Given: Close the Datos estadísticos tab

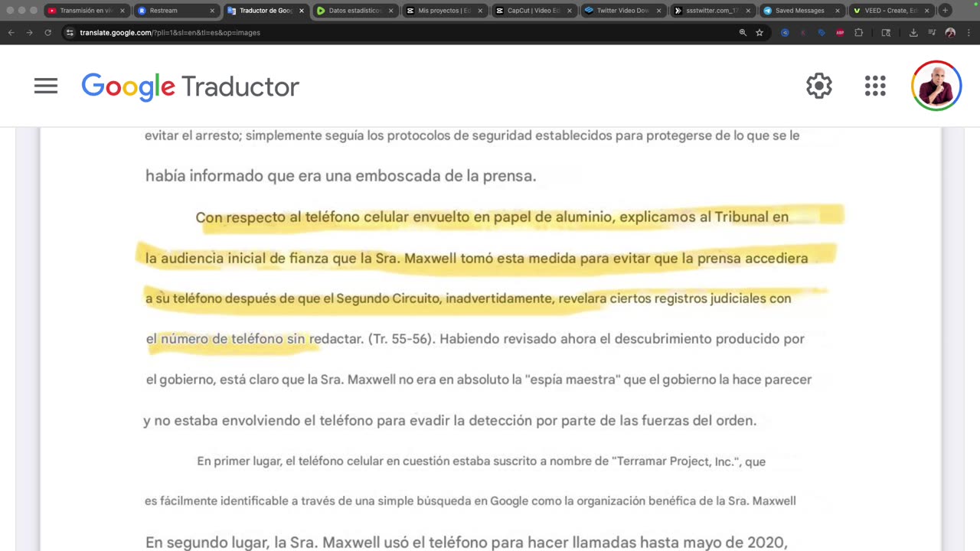Looking at the screenshot, I should coord(391,11).
